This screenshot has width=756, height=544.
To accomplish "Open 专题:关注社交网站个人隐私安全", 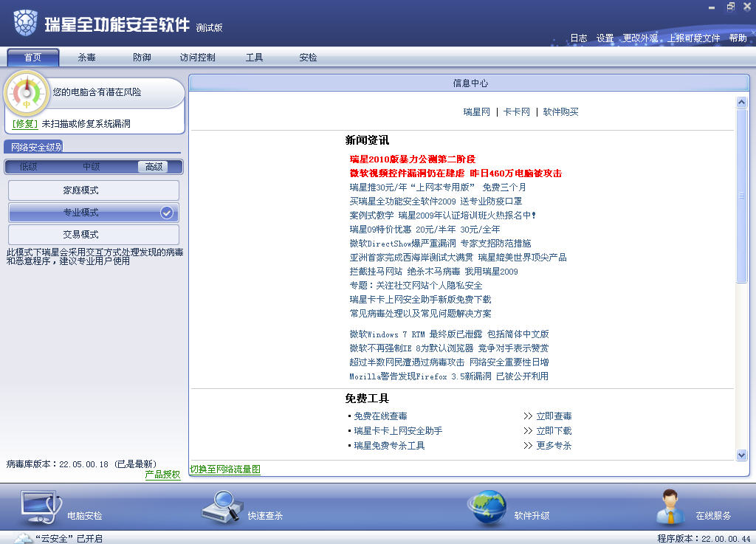I will [x=416, y=285].
